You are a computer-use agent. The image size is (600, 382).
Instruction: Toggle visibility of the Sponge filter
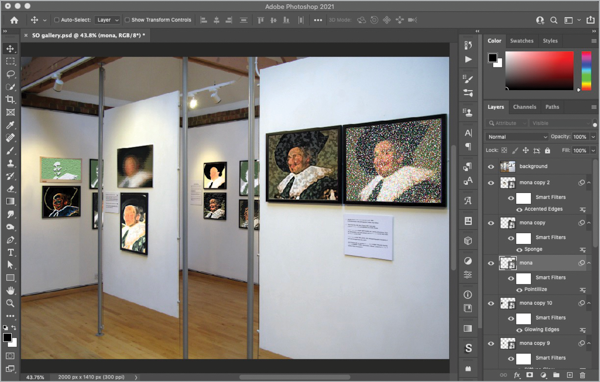[x=519, y=250]
